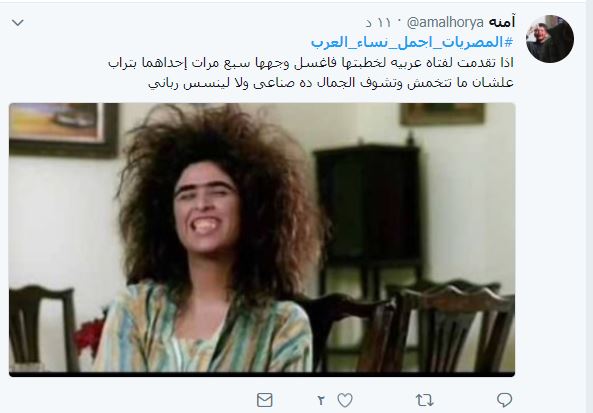
Task: Open hashtag #المصريات_اجمل_نساء_العرب
Action: click(412, 42)
